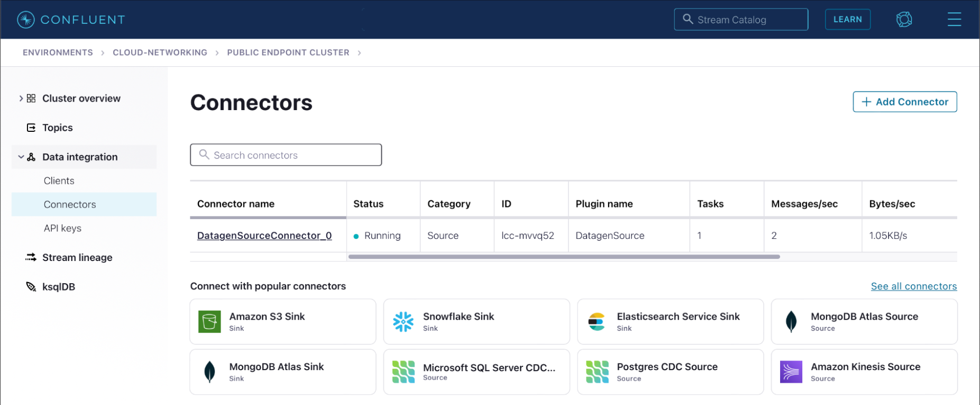Viewport: 980px width, 405px height.
Task: Select the MongoDB Atlas Source connector title
Action: coord(865,317)
